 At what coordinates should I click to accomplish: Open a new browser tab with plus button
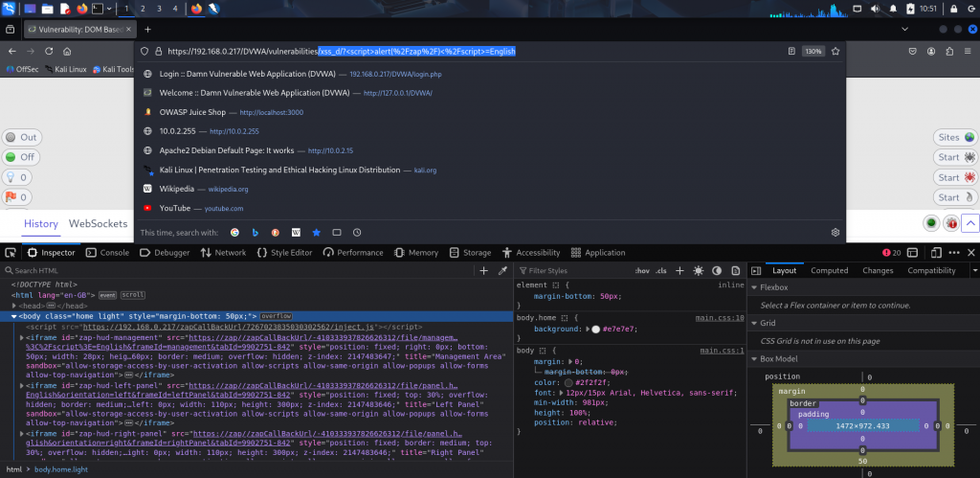[x=148, y=30]
